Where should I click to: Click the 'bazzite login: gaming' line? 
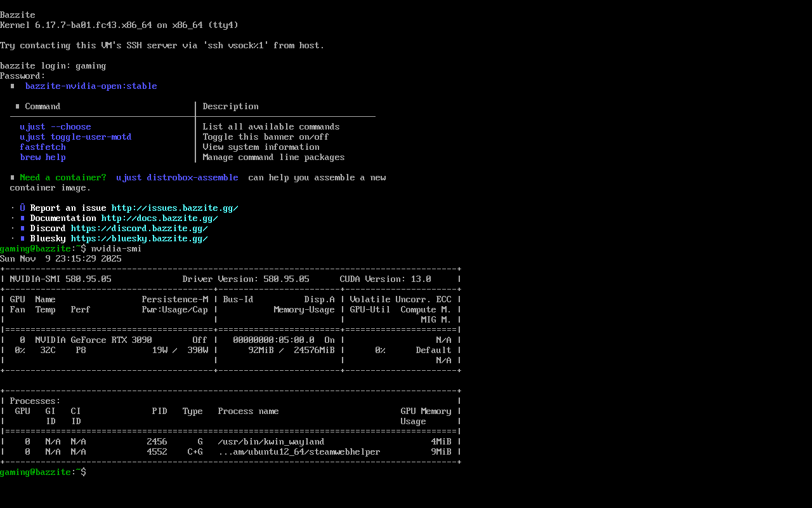[53, 65]
